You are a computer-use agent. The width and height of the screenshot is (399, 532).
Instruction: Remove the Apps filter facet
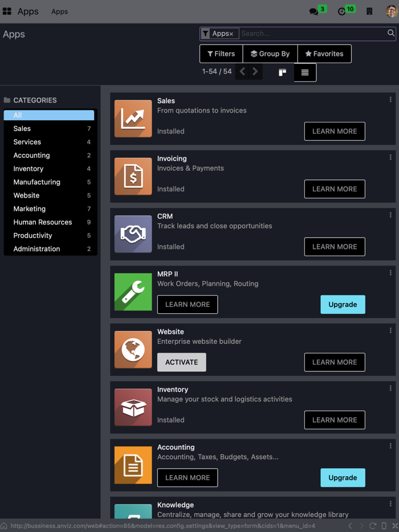(231, 34)
